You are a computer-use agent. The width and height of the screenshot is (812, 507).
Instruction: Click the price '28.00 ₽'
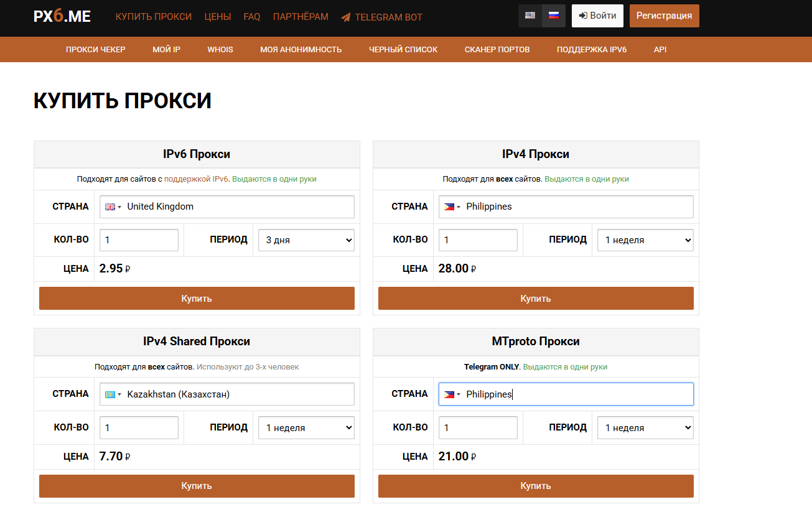pyautogui.click(x=457, y=269)
